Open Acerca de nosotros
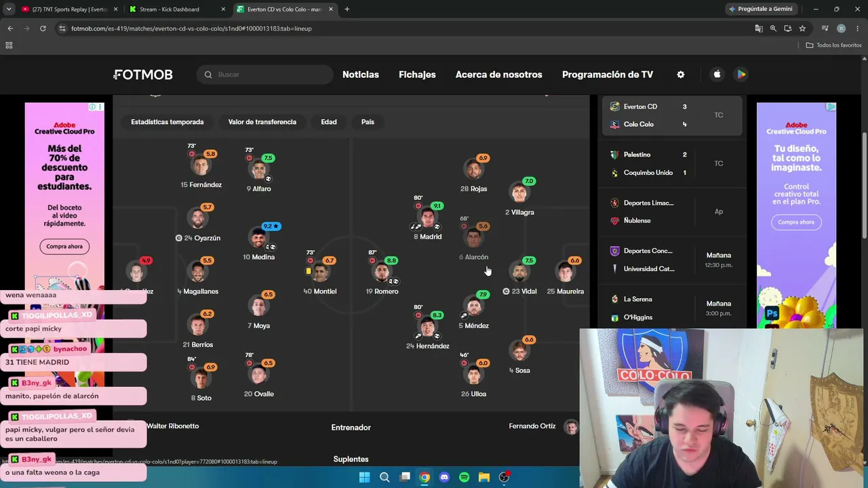The image size is (868, 488). tap(499, 75)
